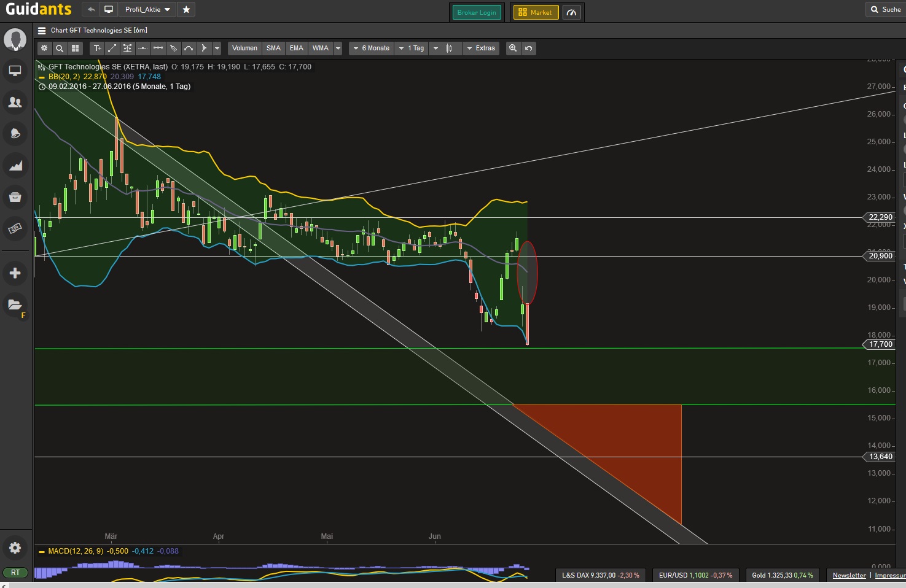Select the 22,290 horizontal line price label

point(880,217)
